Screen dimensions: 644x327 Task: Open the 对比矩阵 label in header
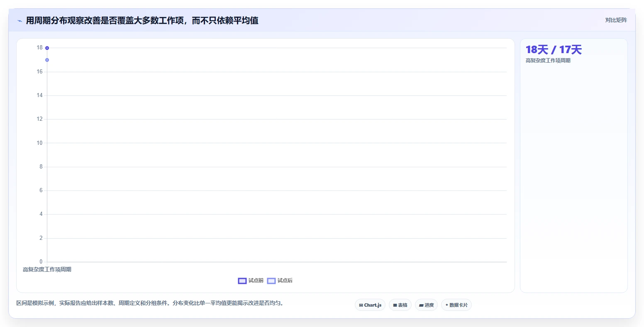616,20
